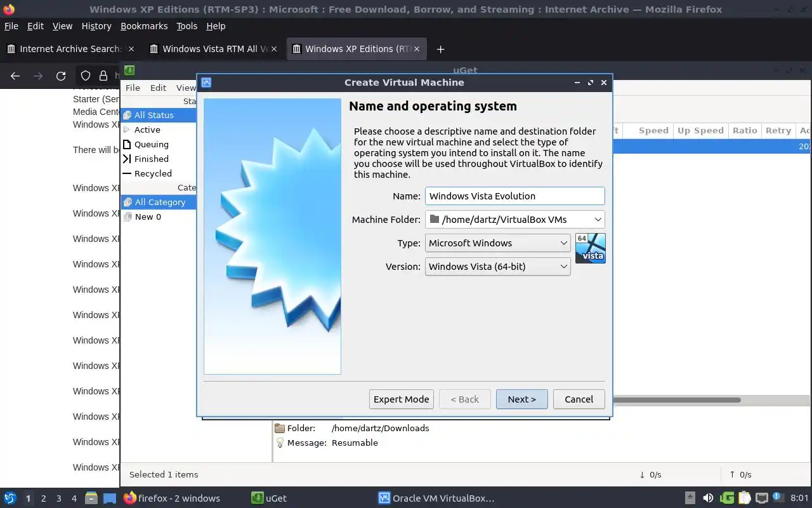Click the Windows Vista 64-bit OS icon
The image size is (812, 508).
point(591,248)
